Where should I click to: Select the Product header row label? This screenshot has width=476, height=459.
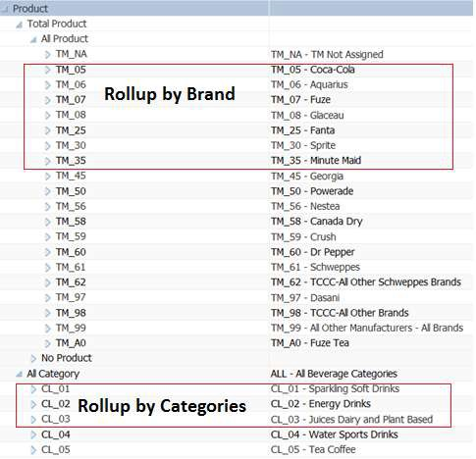(30, 9)
